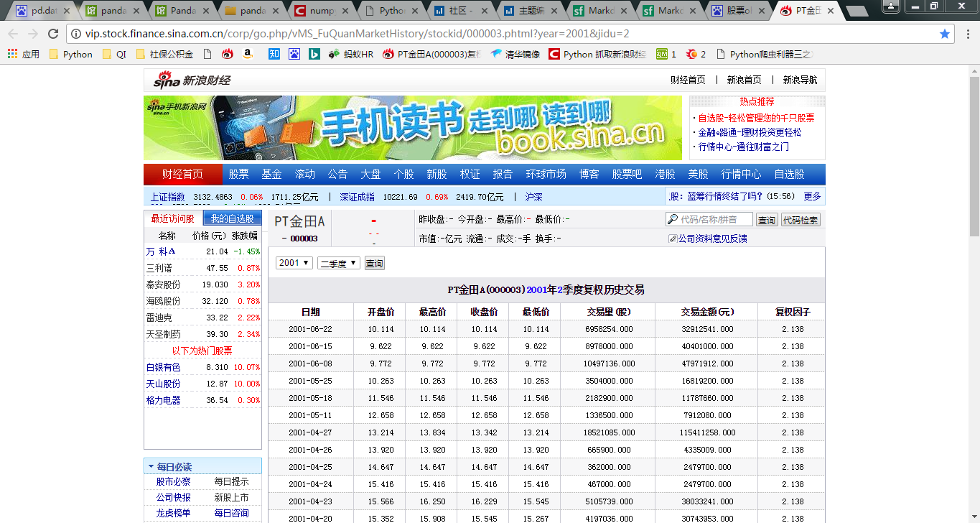Open 大盘 in the navigation bar
The width and height of the screenshot is (980, 523).
click(x=370, y=174)
